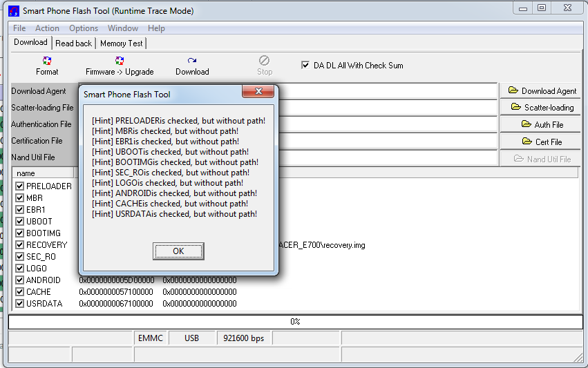Click ANDROID begin address 0x0000000005D00000
The height and width of the screenshot is (368, 588).
coord(117,280)
